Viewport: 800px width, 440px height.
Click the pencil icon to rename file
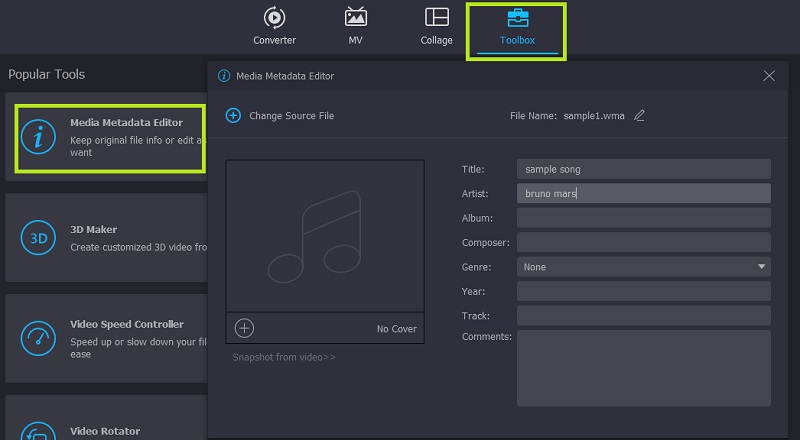click(x=640, y=116)
